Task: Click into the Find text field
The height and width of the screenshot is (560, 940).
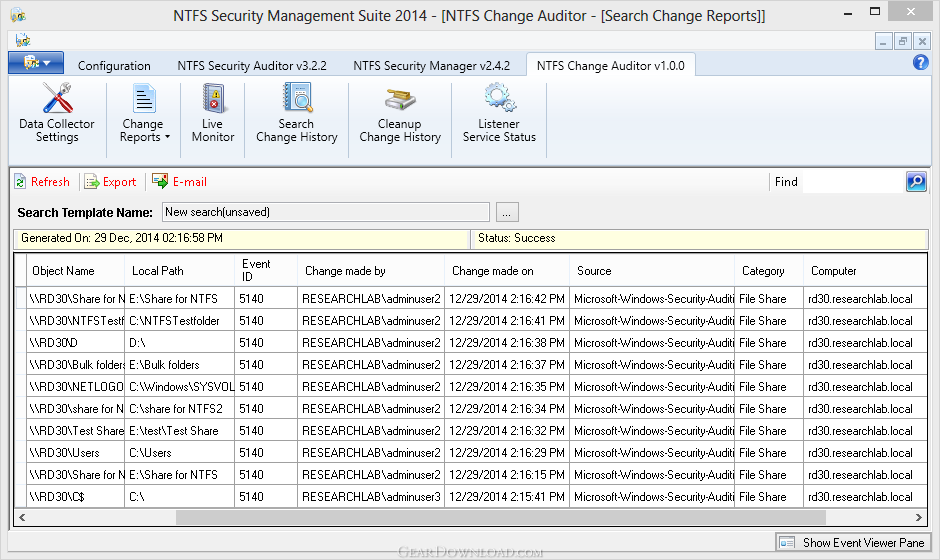Action: 854,182
